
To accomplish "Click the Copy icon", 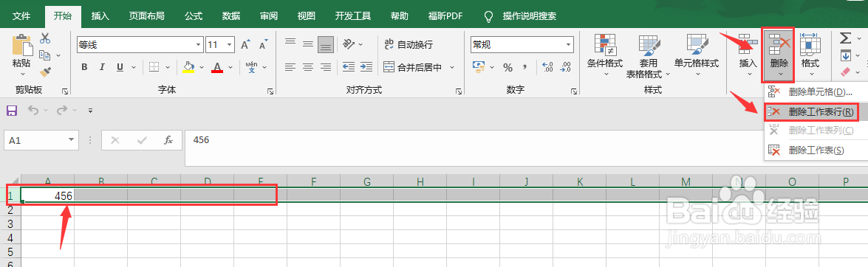I will click(x=45, y=55).
